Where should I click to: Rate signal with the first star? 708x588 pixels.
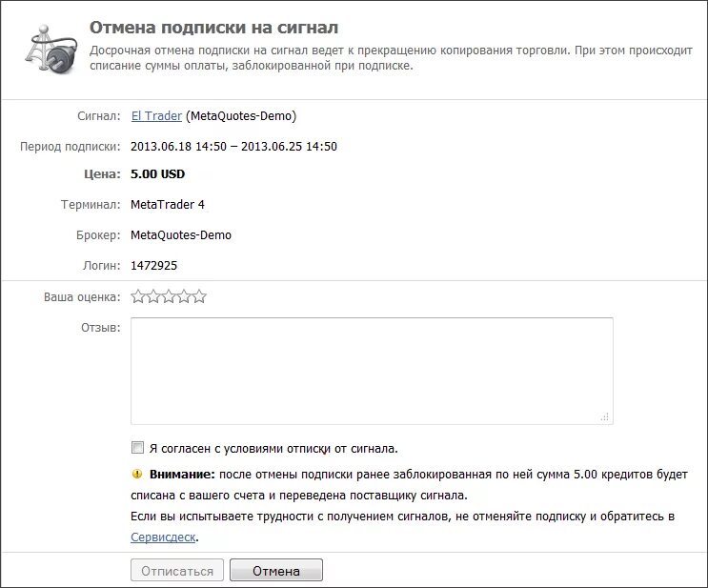138,296
